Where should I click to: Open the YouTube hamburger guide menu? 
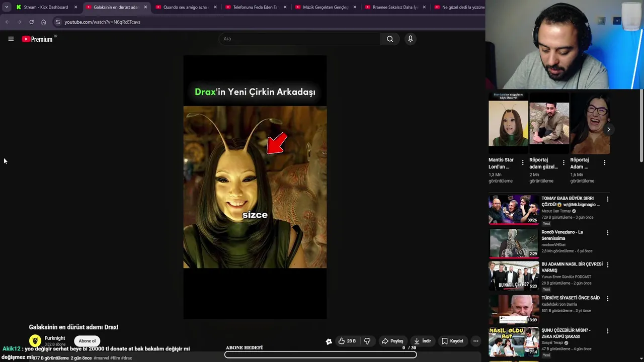tap(11, 39)
